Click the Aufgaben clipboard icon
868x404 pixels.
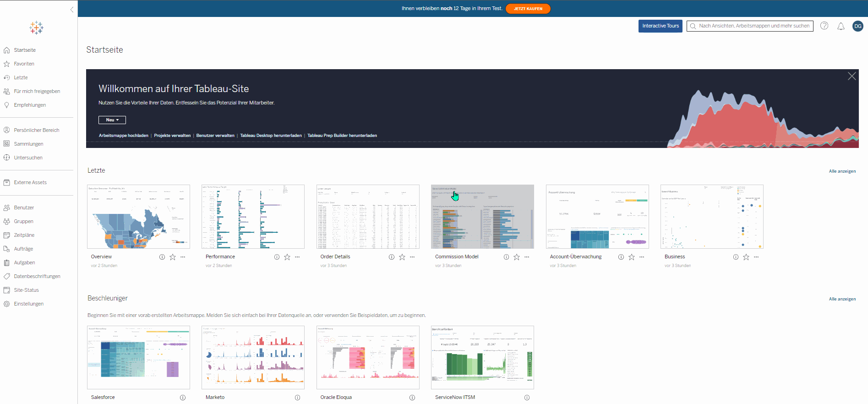6,262
